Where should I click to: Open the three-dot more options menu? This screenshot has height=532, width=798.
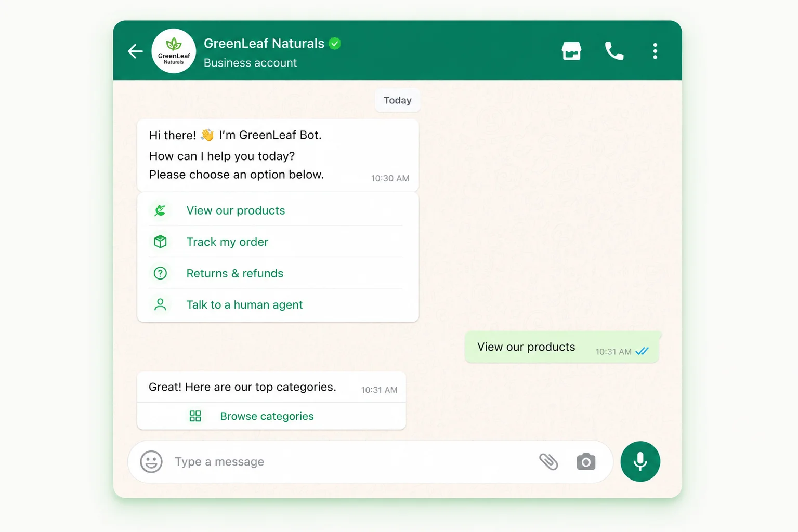tap(655, 51)
